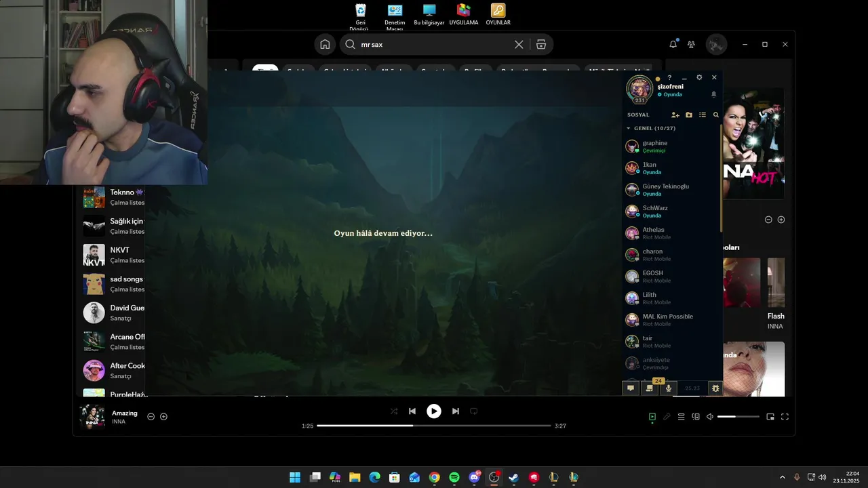This screenshot has width=868, height=488.
Task: Collapse the GENEL (10/27) friends group
Action: [629, 129]
